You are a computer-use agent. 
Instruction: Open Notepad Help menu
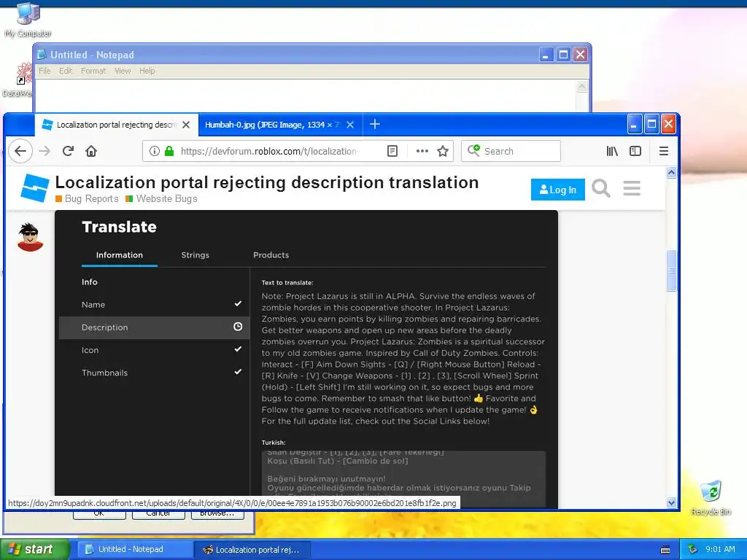pyautogui.click(x=147, y=71)
